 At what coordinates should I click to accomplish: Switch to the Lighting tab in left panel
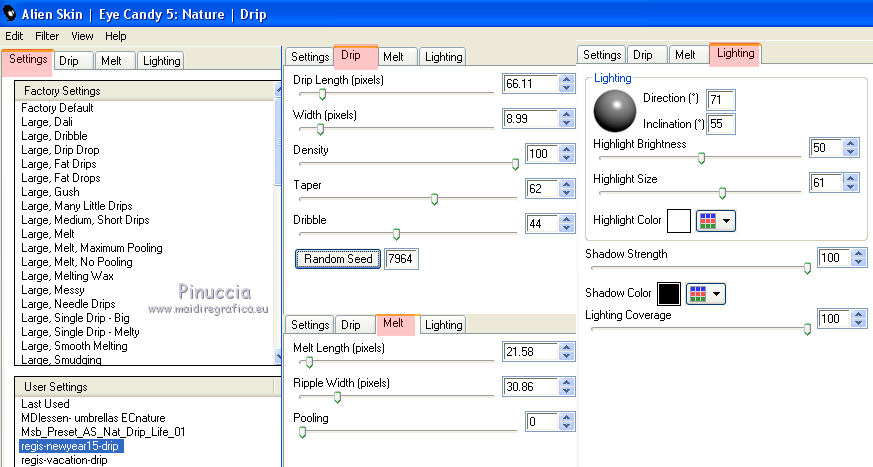[161, 61]
